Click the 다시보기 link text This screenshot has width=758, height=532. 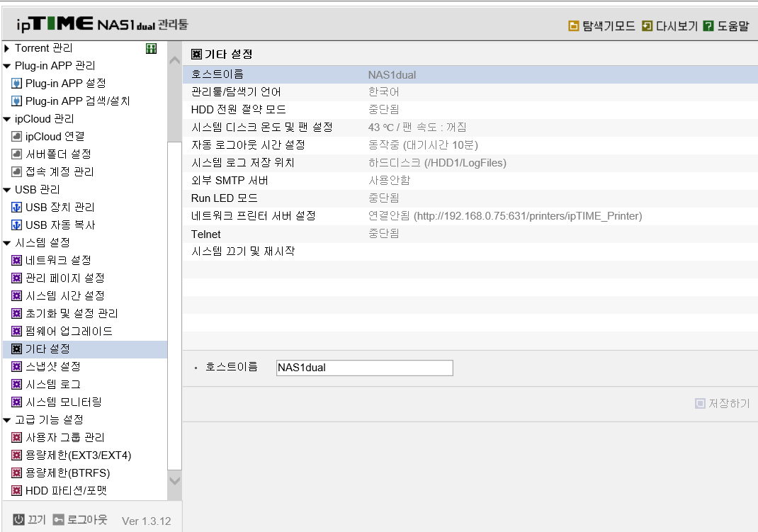pyautogui.click(x=677, y=26)
